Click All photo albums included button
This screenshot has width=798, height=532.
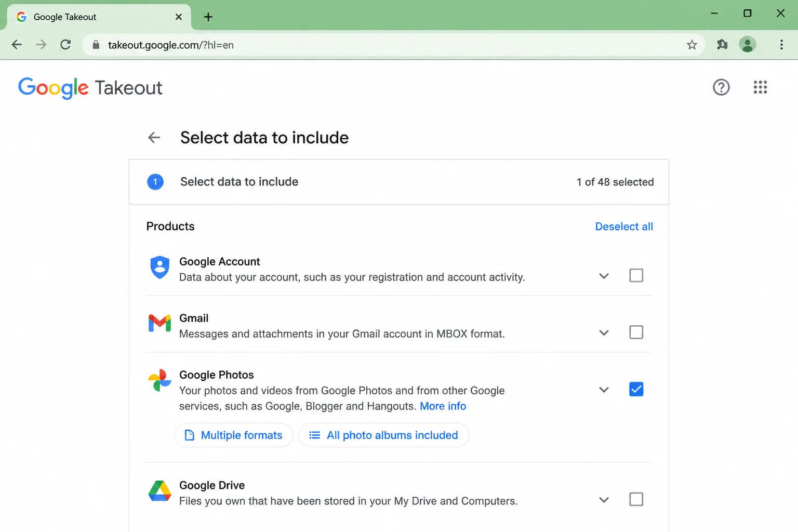(384, 435)
